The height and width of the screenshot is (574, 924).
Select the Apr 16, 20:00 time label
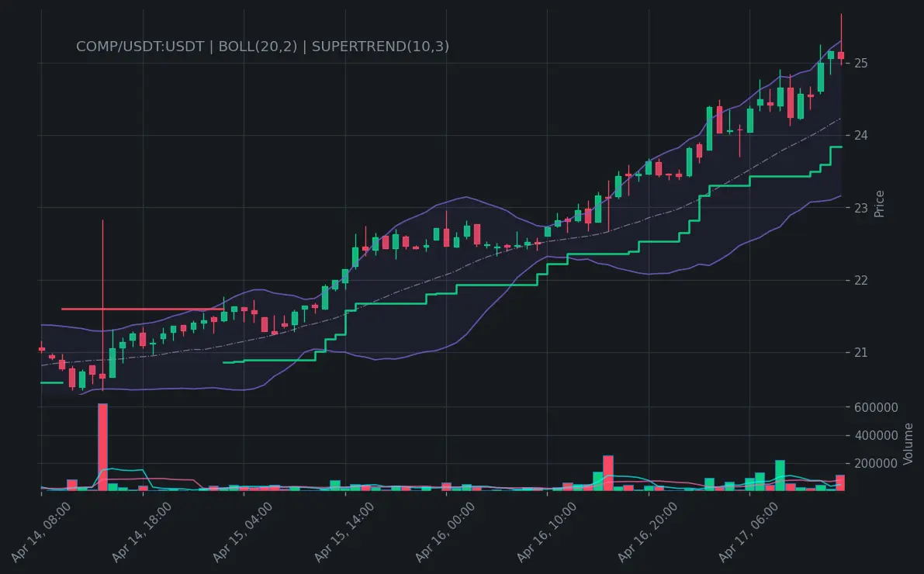coord(649,533)
